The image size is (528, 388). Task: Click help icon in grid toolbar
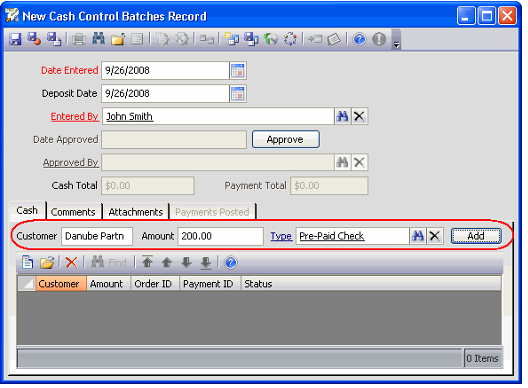tap(231, 262)
